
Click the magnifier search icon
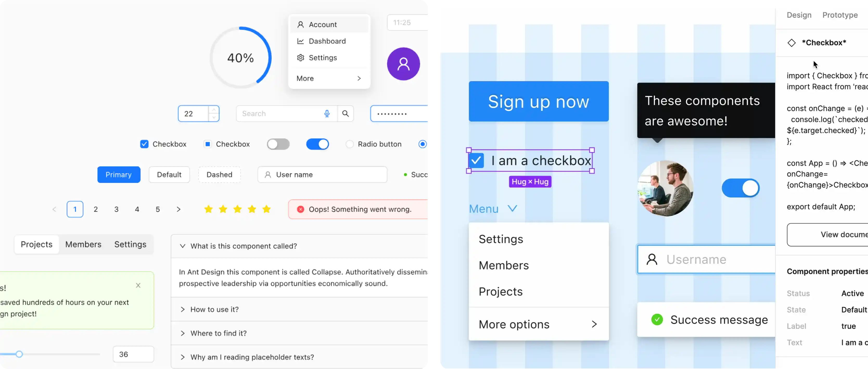[346, 113]
